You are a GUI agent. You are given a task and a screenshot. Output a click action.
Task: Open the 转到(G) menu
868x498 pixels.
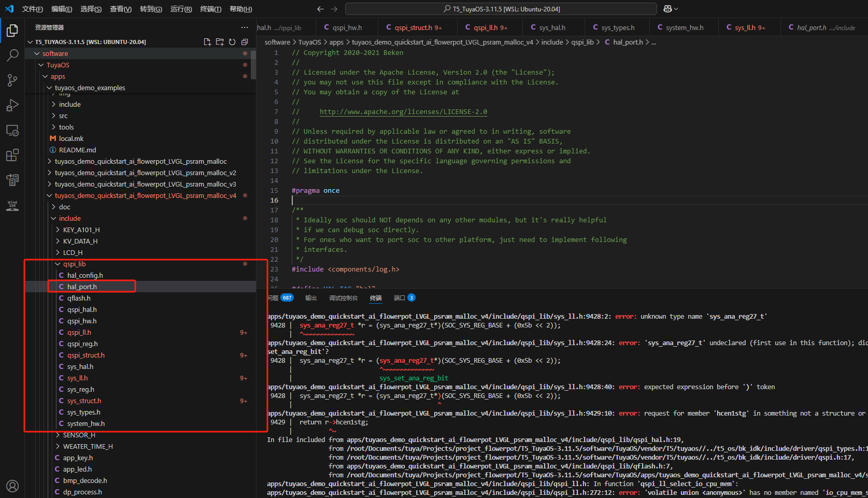coord(151,9)
